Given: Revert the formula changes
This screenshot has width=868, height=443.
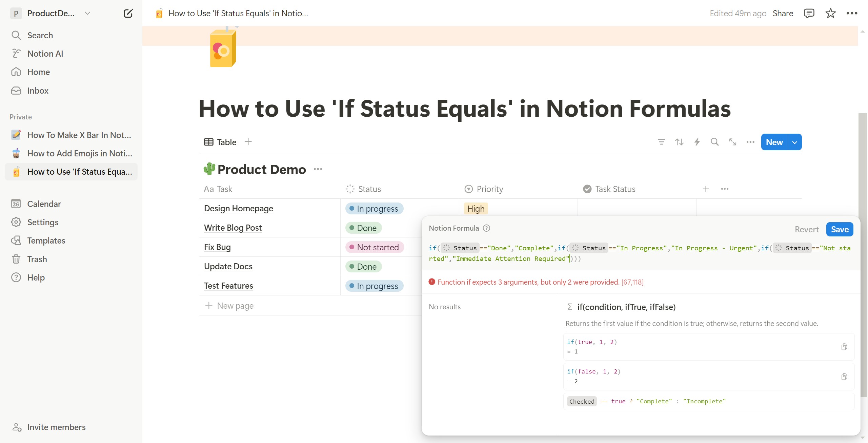Looking at the screenshot, I should tap(806, 230).
